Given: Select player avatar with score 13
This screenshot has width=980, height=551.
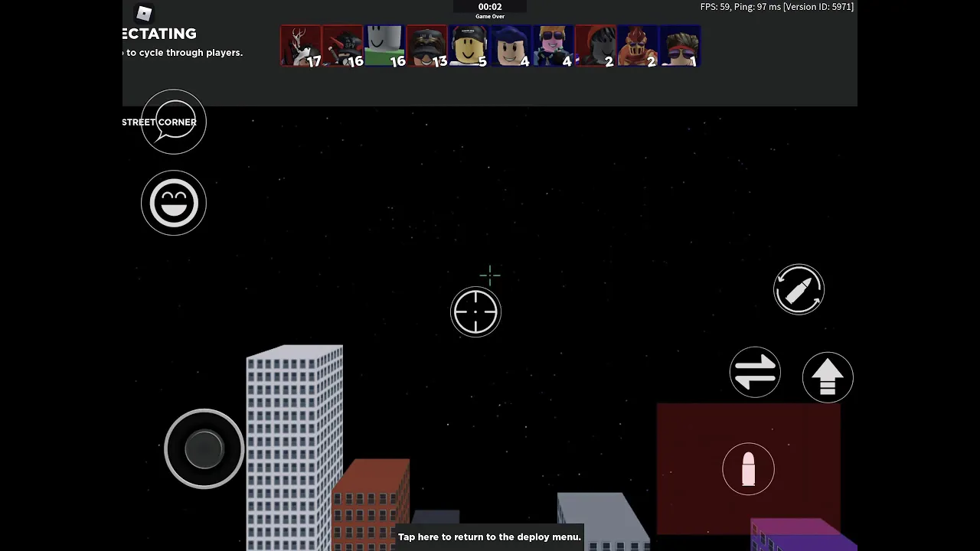Looking at the screenshot, I should [x=427, y=46].
